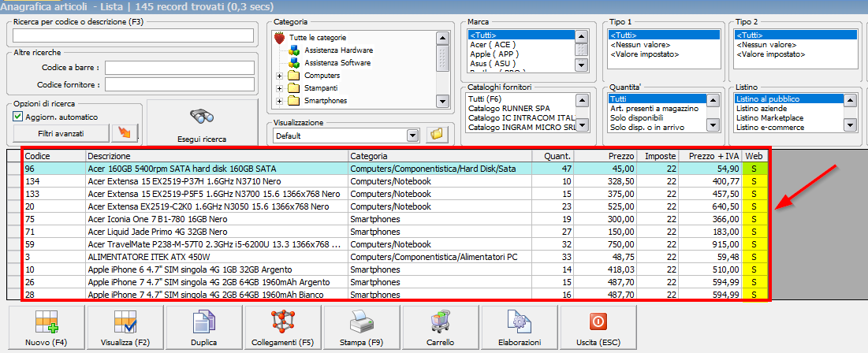Click the Codice a barre field
Screen dimensions: 868x353
[180, 68]
